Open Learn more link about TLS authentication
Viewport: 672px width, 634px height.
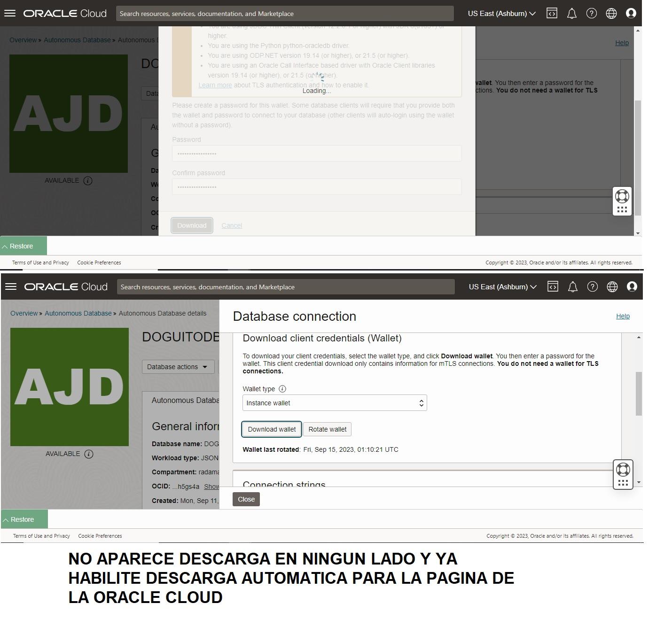pyautogui.click(x=215, y=85)
